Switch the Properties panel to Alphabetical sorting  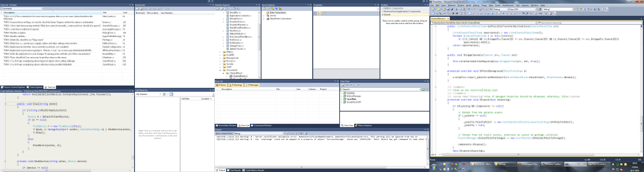point(319,13)
